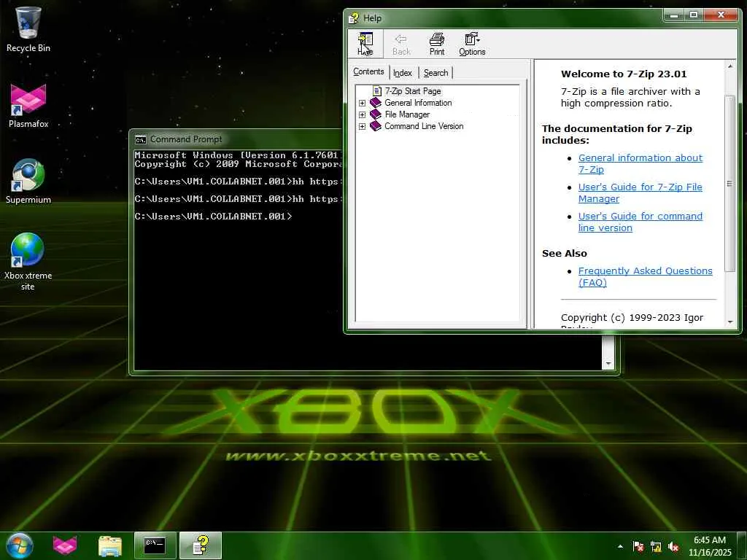Select the Plasmafox desktop shortcut

28,105
